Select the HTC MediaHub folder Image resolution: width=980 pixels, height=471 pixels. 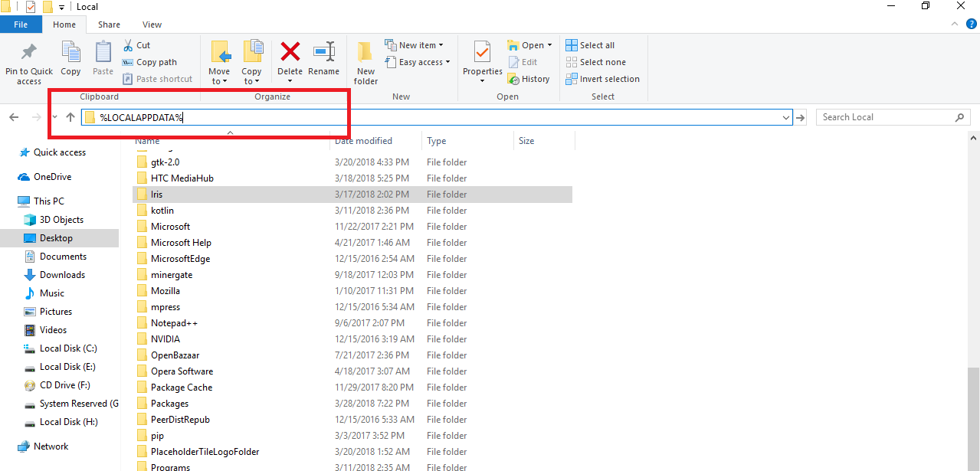click(x=182, y=178)
